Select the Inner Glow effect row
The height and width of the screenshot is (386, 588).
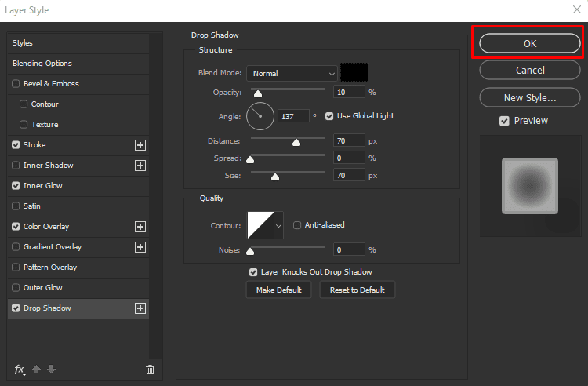[78, 186]
